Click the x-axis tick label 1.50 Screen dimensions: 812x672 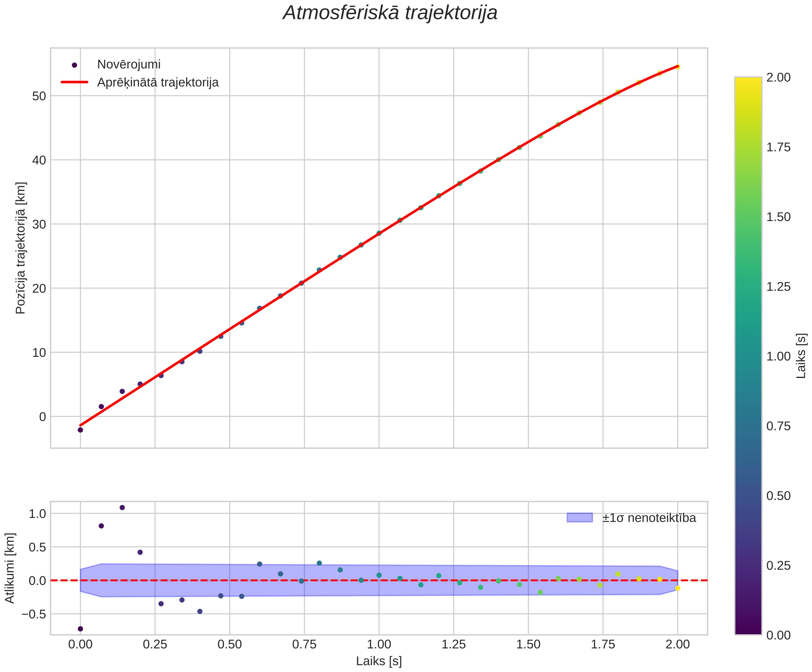[x=528, y=644]
